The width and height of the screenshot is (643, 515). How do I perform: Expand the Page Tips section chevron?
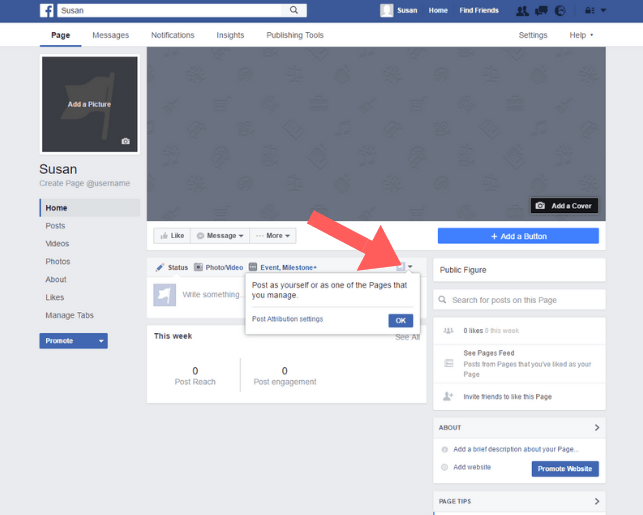pyautogui.click(x=597, y=501)
